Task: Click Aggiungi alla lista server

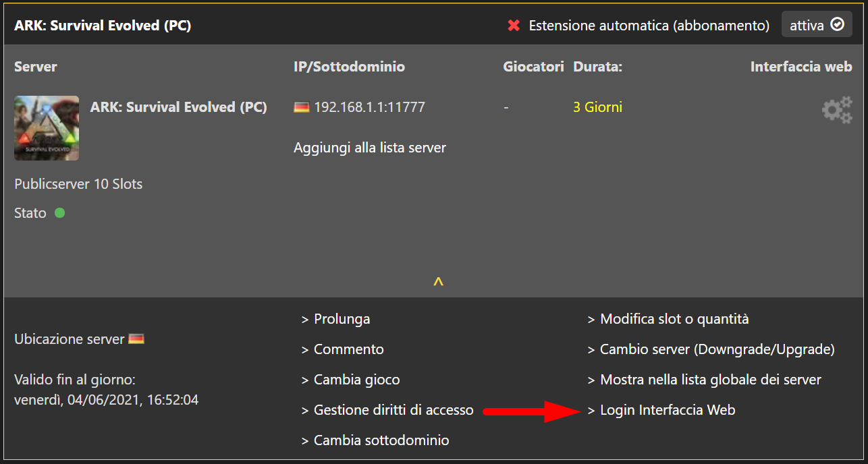Action: coord(370,147)
